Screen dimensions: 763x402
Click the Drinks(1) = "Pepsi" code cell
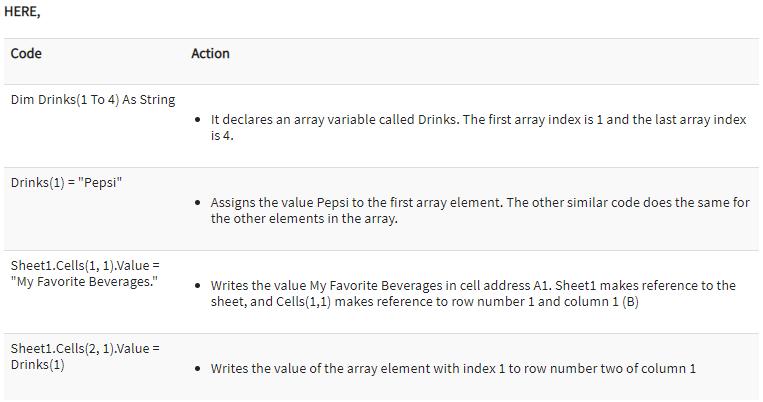point(66,183)
